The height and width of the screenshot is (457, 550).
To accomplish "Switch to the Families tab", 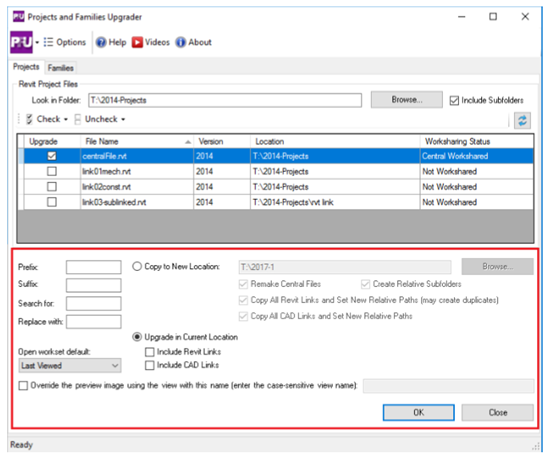I will tap(61, 68).
